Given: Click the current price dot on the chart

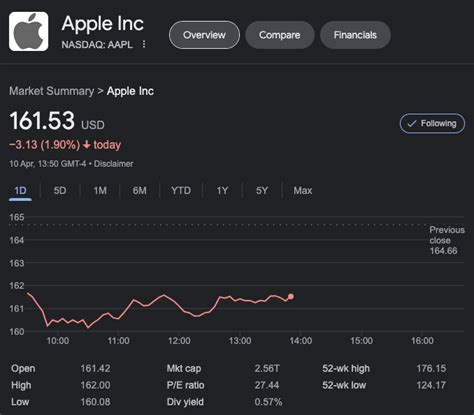Looking at the screenshot, I should coord(291,296).
